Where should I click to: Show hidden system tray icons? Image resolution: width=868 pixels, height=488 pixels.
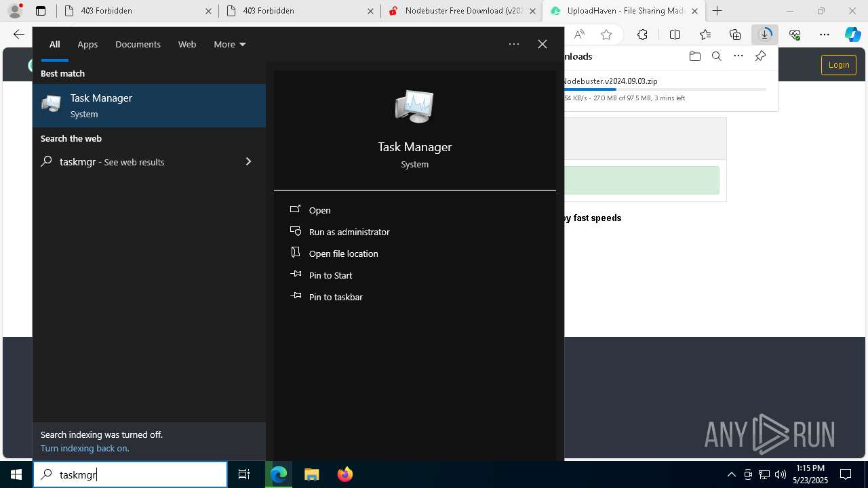731,474
